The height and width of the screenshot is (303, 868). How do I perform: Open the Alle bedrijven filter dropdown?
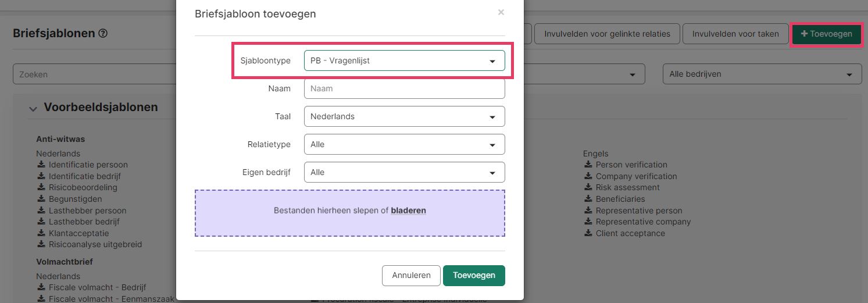(762, 74)
